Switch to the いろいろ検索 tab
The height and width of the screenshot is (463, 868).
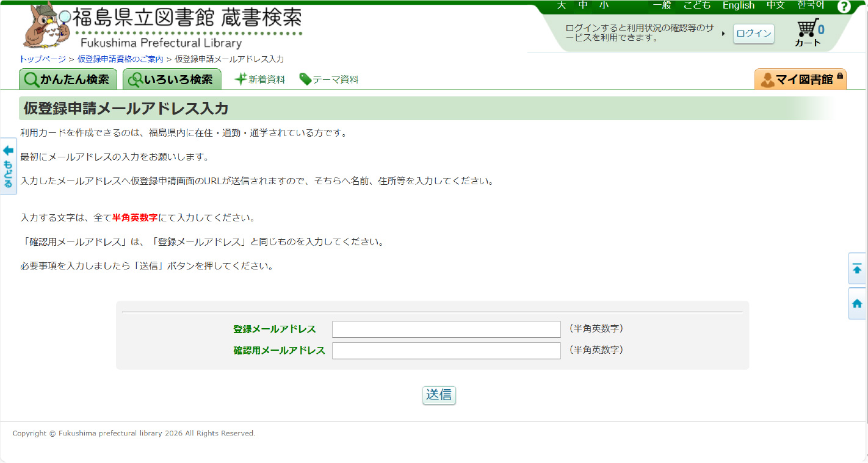172,79
